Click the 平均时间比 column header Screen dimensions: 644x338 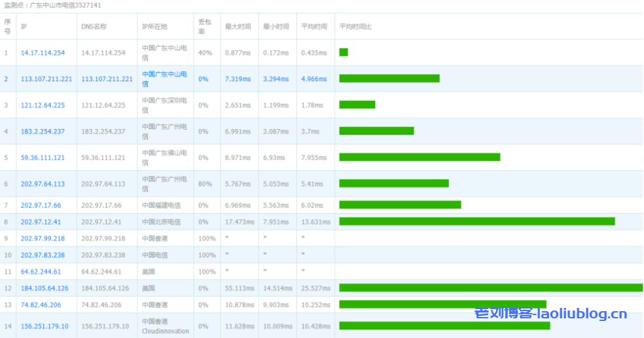(x=355, y=27)
